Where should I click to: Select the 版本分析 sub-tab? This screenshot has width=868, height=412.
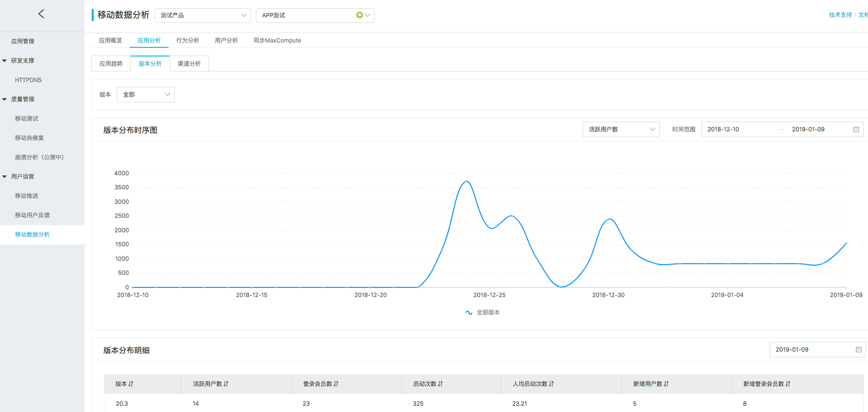click(150, 64)
